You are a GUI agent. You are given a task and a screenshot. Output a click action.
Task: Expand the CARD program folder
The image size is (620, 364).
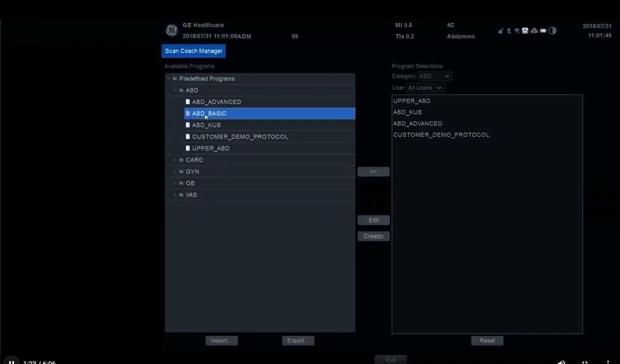pyautogui.click(x=174, y=160)
